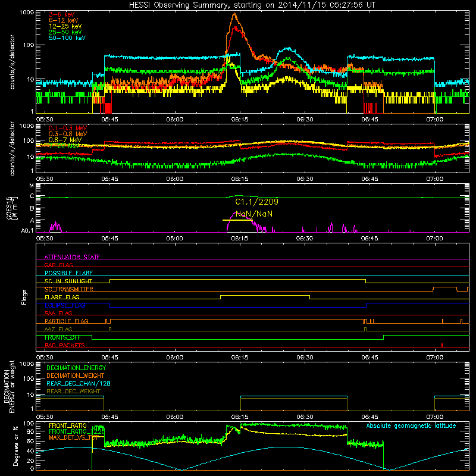Pick the 12-25 keV legend label
The image size is (476, 476).
(x=65, y=26)
